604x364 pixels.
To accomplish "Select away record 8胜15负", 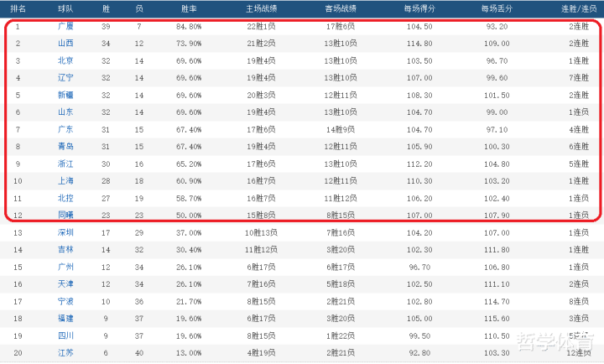I will [x=341, y=215].
